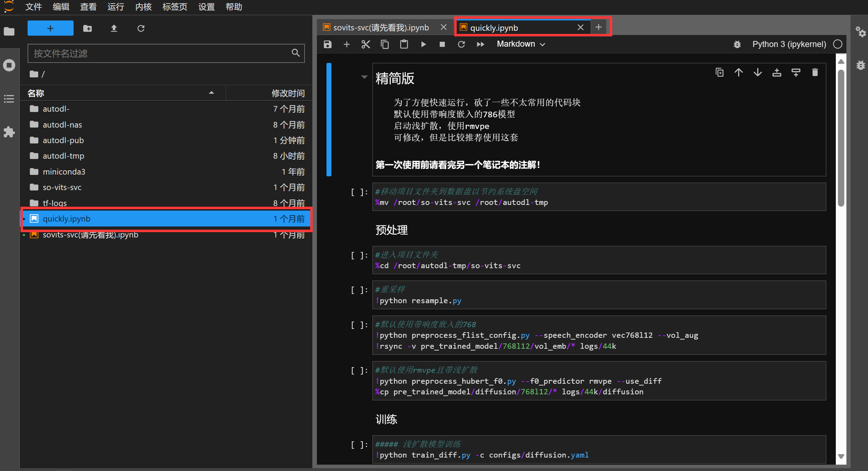Click the filter files by name field
This screenshot has height=471, width=868.
[166, 53]
